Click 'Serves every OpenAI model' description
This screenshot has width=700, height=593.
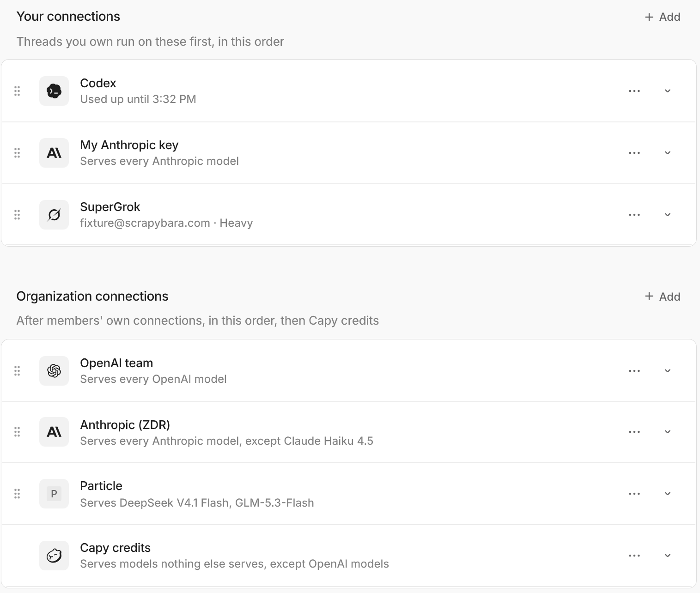tap(153, 379)
